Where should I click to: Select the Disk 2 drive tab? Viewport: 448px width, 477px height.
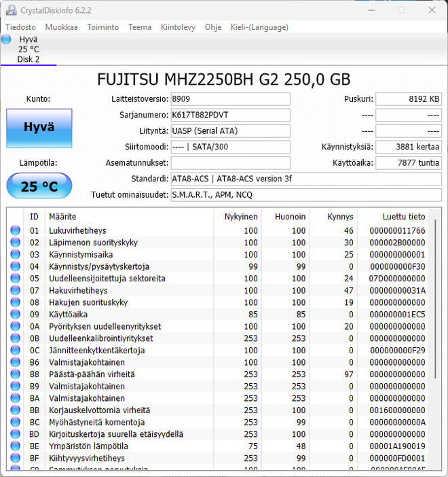[x=29, y=50]
